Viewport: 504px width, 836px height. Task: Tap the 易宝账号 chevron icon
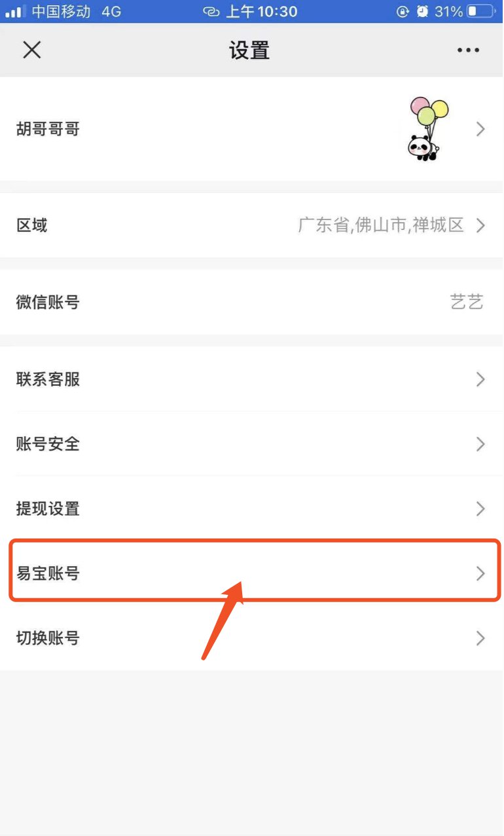point(480,573)
